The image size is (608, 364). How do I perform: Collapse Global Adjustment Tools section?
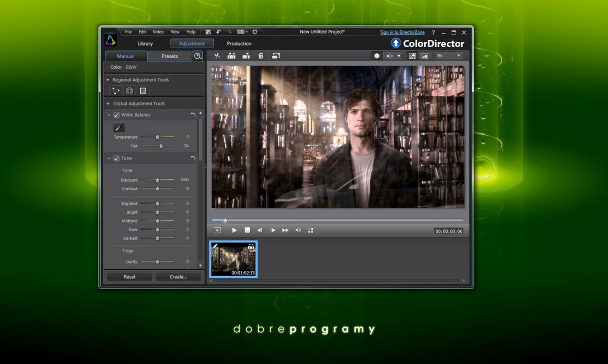[108, 103]
